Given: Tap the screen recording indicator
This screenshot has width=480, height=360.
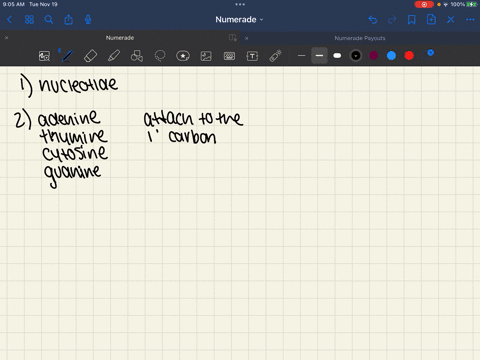Looking at the screenshot, I should coord(424,4).
